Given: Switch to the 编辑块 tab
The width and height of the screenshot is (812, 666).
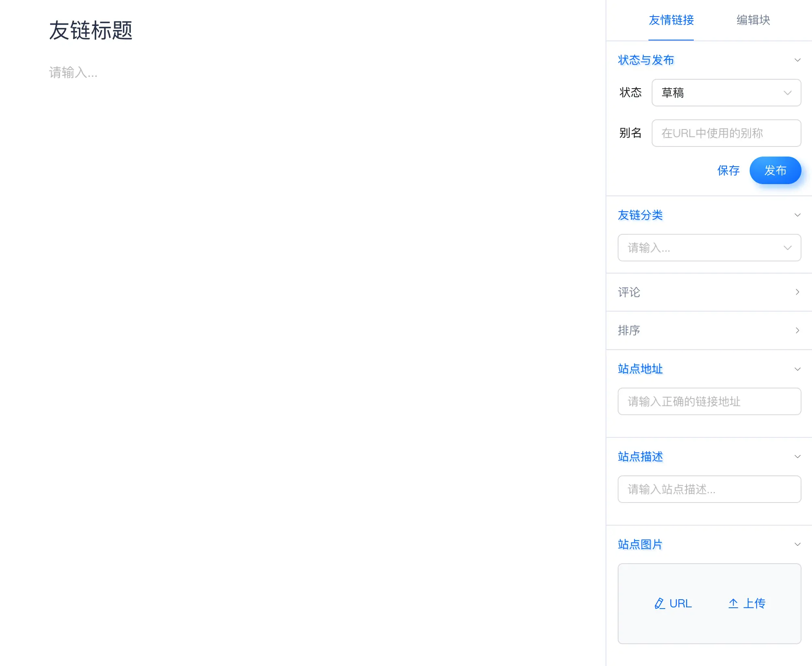Looking at the screenshot, I should click(x=753, y=20).
